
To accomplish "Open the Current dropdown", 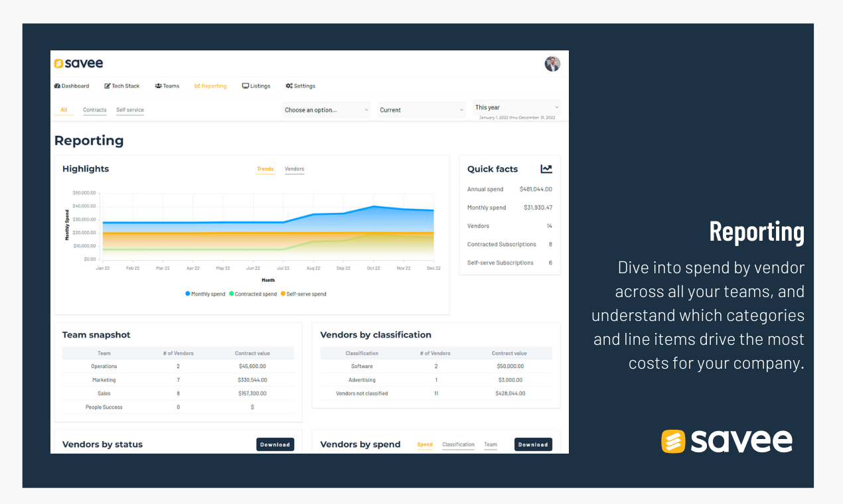I will pyautogui.click(x=422, y=110).
